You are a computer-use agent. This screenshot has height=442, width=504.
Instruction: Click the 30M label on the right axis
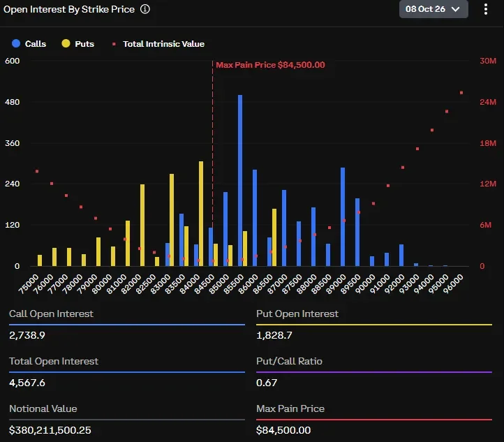[x=488, y=61]
